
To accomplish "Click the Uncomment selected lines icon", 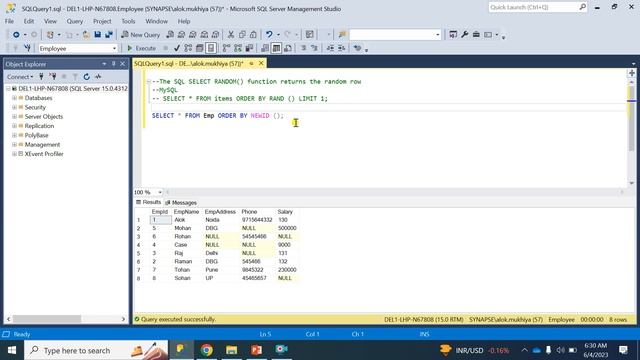I will pyautogui.click(x=314, y=48).
